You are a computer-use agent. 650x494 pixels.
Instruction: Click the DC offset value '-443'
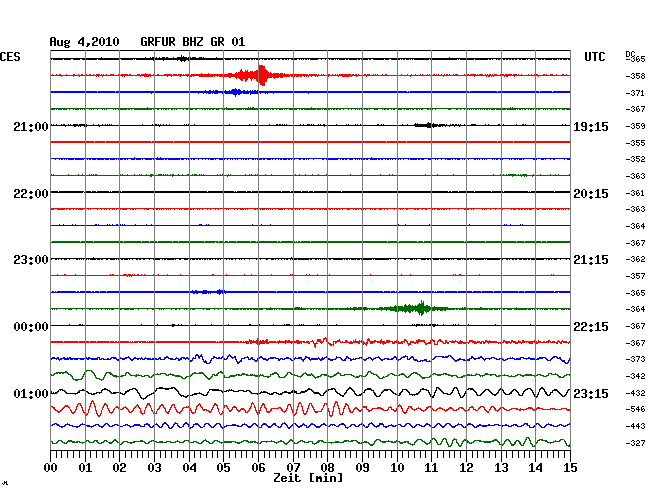635,426
